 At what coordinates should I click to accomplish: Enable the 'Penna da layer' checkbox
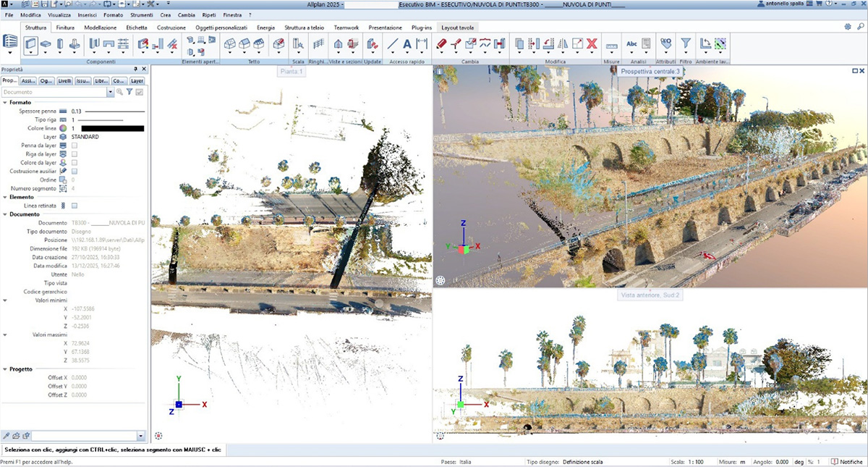pos(75,146)
